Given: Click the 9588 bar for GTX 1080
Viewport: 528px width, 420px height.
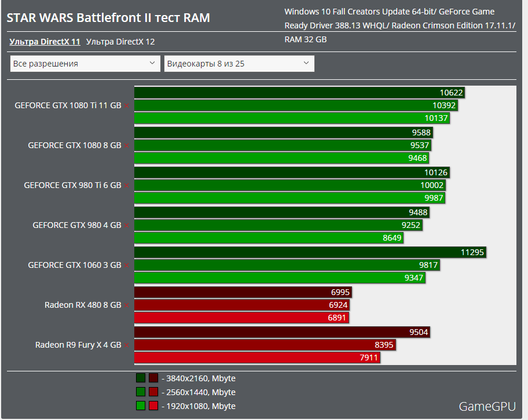Looking at the screenshot, I should coord(284,132).
